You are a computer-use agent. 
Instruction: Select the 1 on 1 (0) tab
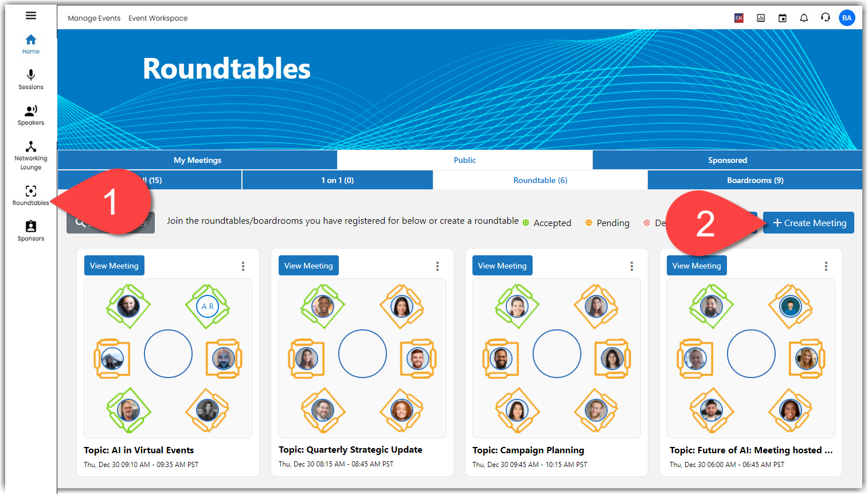tap(337, 180)
